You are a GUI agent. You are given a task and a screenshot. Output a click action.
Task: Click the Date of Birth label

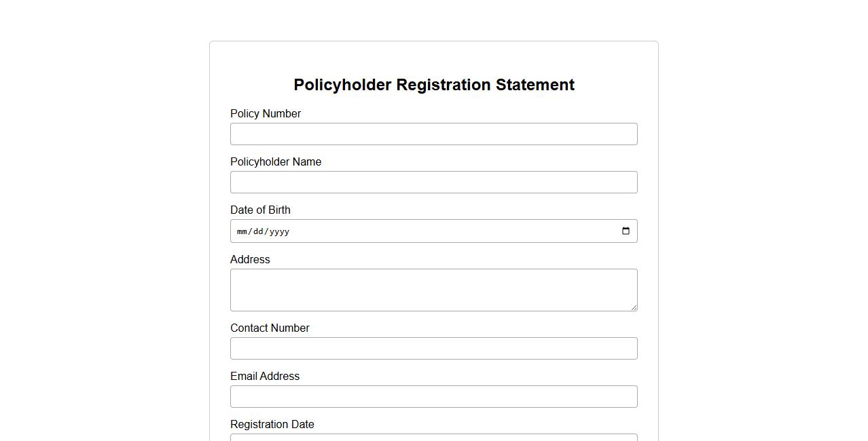[x=260, y=210]
